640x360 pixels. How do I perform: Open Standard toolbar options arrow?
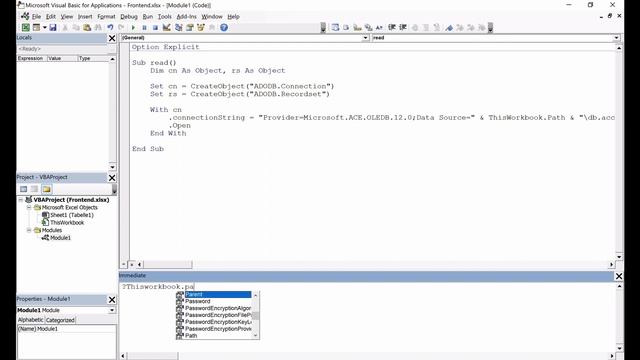(x=323, y=28)
